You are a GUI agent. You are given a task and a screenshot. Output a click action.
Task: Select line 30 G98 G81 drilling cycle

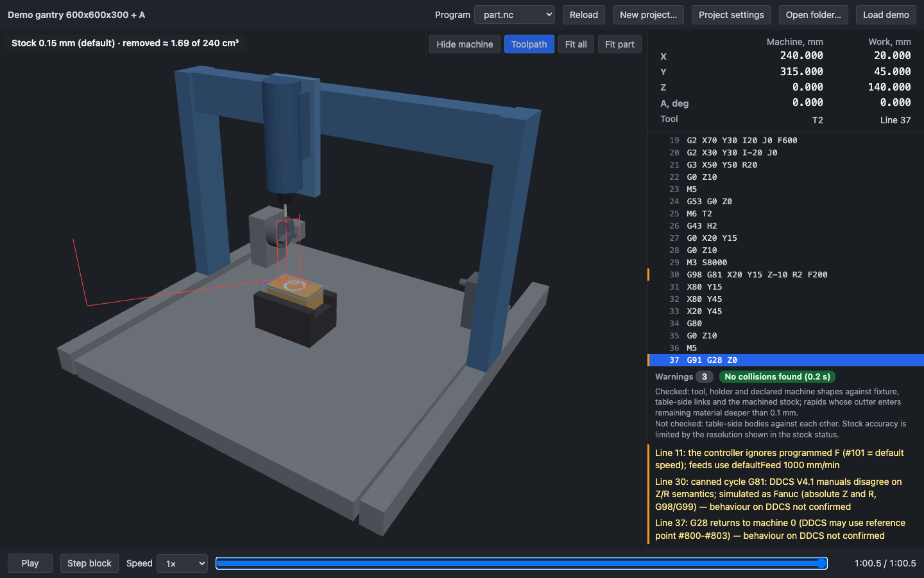[x=785, y=275]
